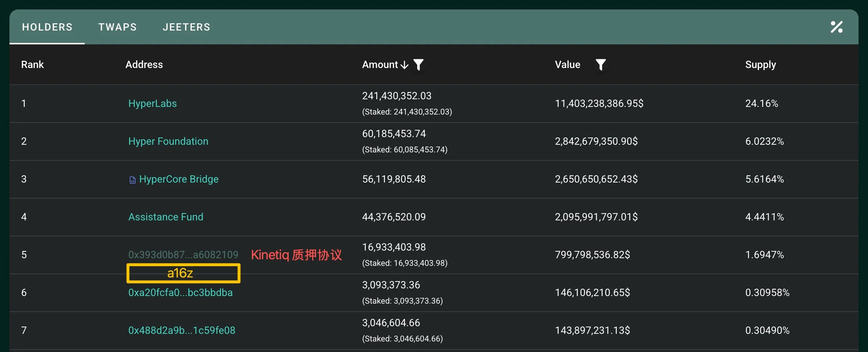Select supply 0.30490%
The height and width of the screenshot is (352, 868).
pyautogui.click(x=767, y=331)
